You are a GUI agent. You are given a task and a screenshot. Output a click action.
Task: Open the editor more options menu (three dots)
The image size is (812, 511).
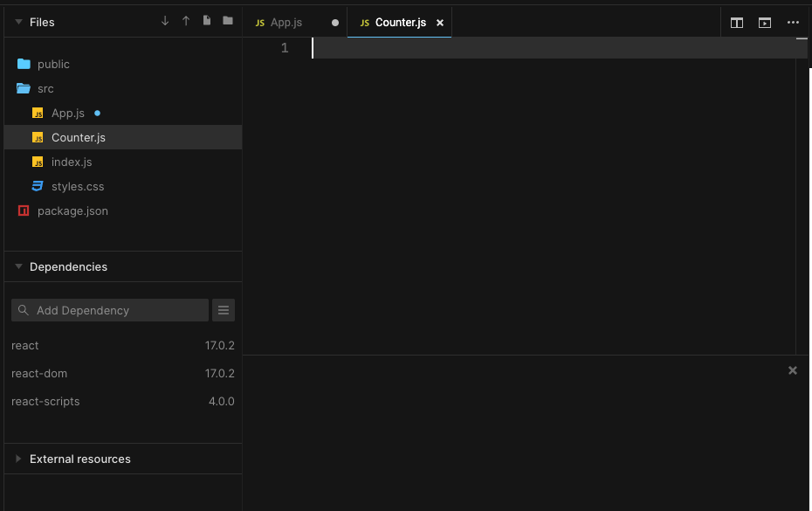[x=792, y=23]
